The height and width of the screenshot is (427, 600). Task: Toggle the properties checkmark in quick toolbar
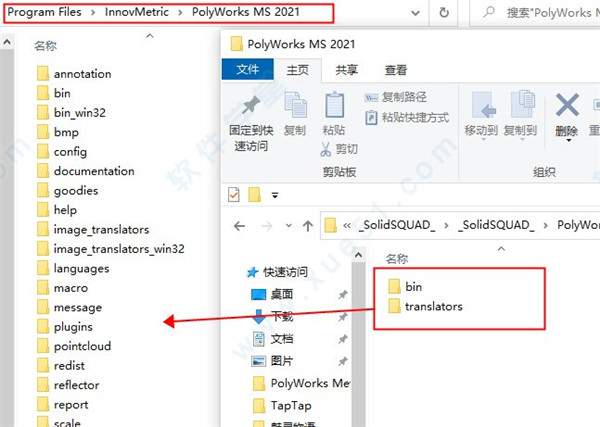233,195
